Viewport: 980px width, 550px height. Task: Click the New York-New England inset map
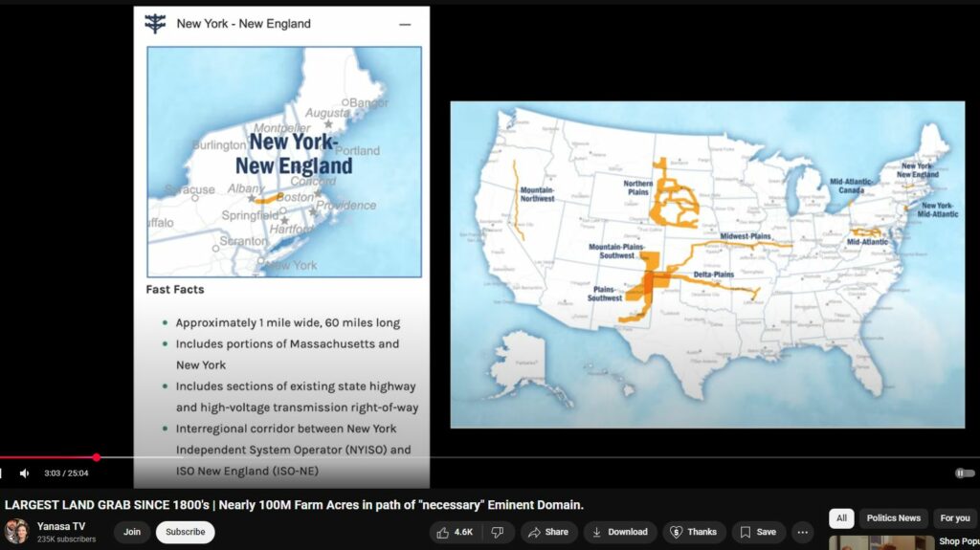[284, 162]
